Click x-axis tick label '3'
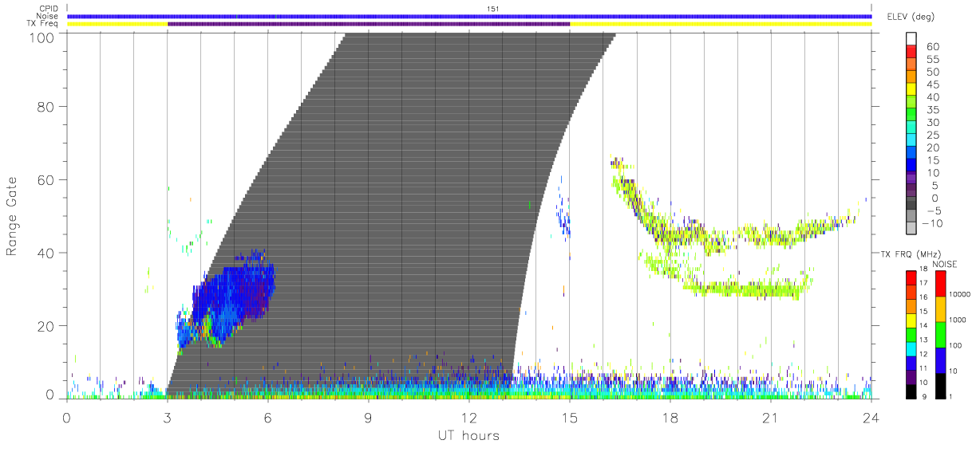Viewport: 980px width, 452px height. pos(168,417)
